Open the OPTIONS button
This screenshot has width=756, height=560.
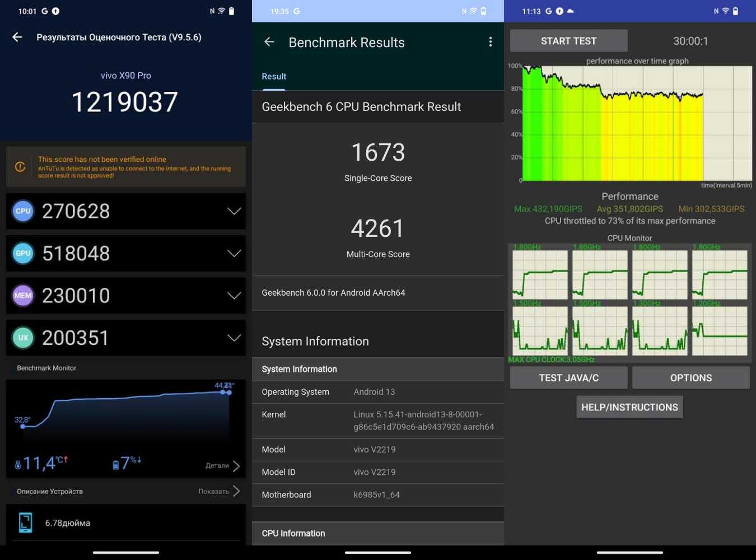coord(690,378)
